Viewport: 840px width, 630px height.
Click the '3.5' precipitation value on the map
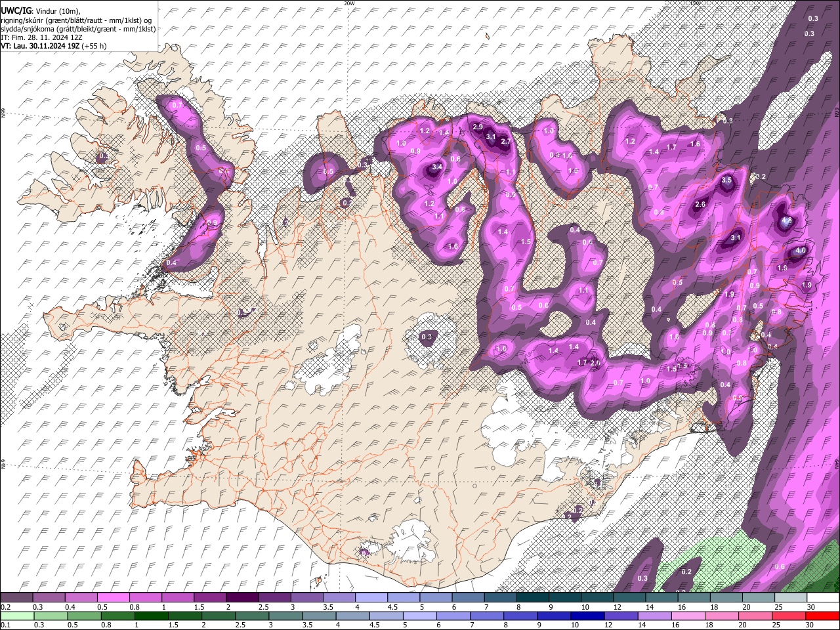coord(726,180)
